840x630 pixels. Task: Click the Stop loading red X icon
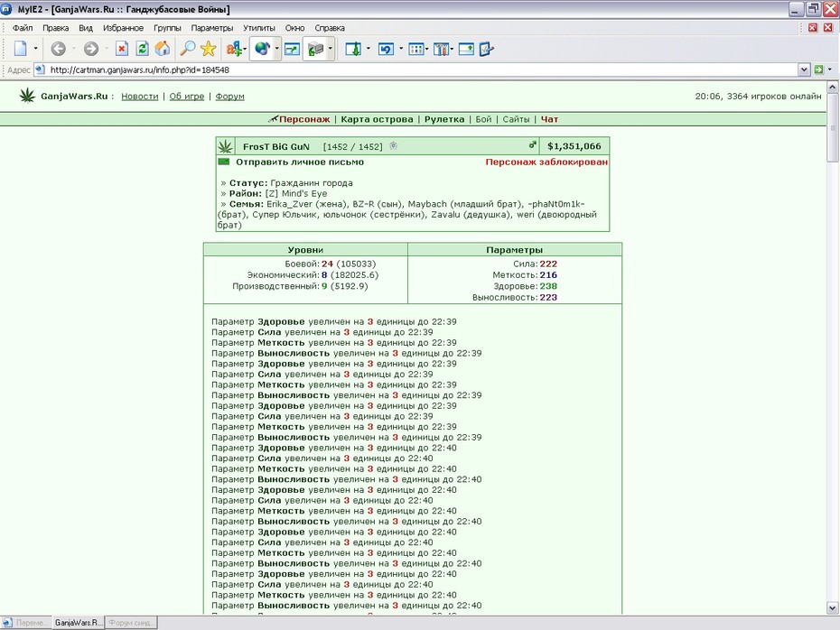coord(122,49)
